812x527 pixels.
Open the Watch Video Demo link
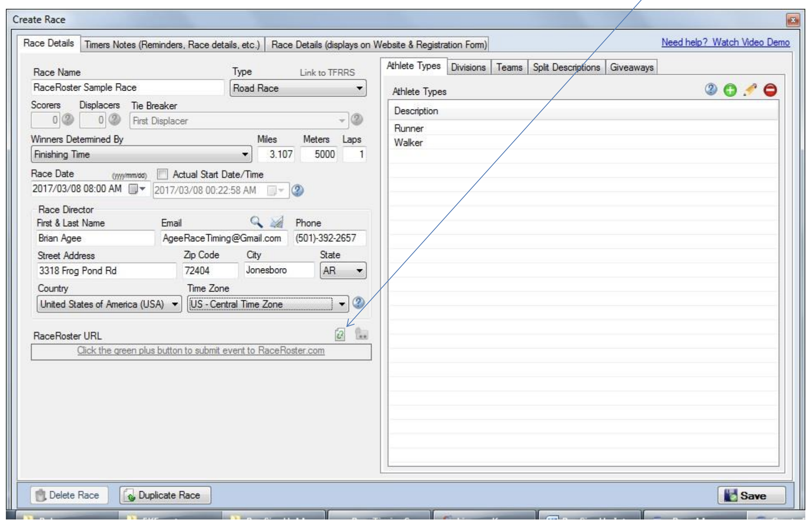point(725,42)
